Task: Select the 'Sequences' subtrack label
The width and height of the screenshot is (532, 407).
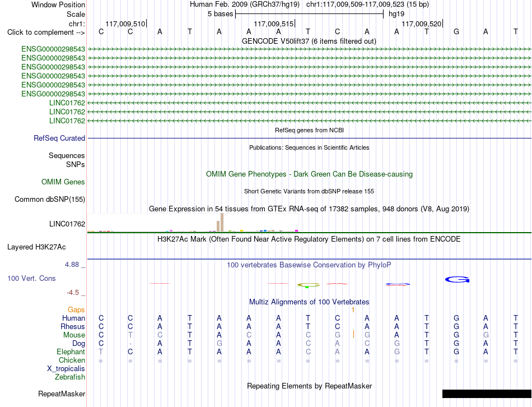Action: tap(67, 156)
